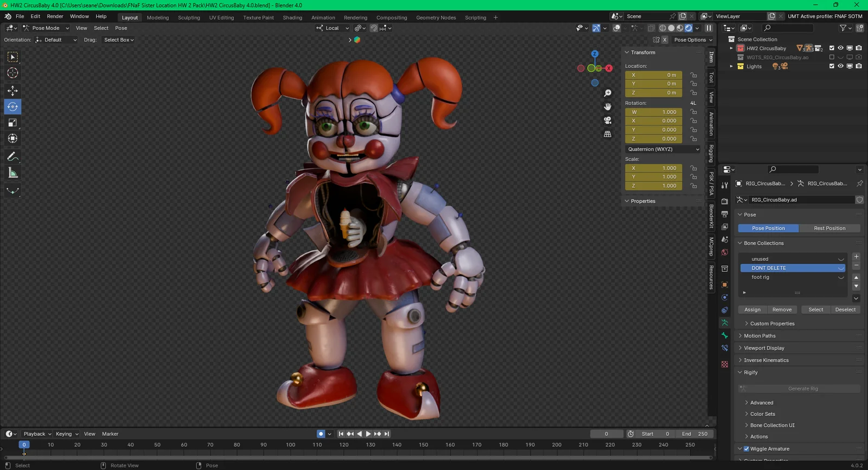Image resolution: width=868 pixels, height=470 pixels.
Task: Toggle the camera view icon
Action: [x=608, y=120]
